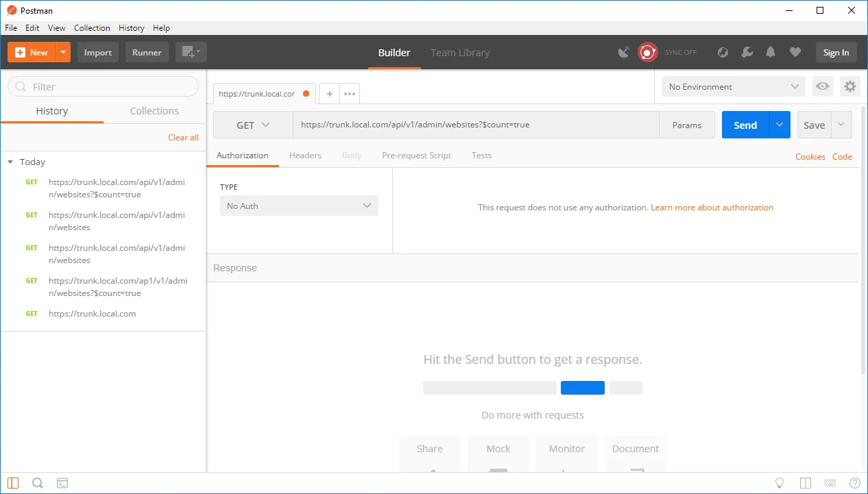Open tab options three dots menu
This screenshot has height=494, width=868.
pyautogui.click(x=350, y=94)
